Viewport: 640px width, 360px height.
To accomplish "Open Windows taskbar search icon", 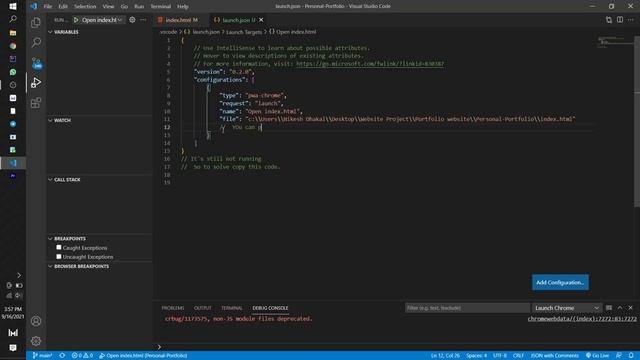I will pos(13,19).
